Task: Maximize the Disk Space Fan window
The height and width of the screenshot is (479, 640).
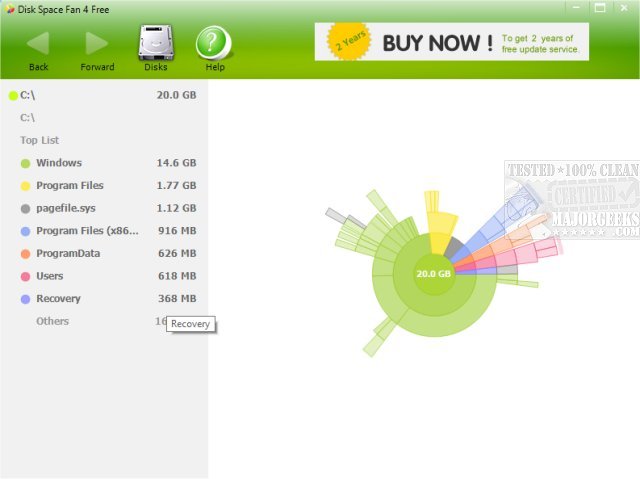Action: [600, 7]
